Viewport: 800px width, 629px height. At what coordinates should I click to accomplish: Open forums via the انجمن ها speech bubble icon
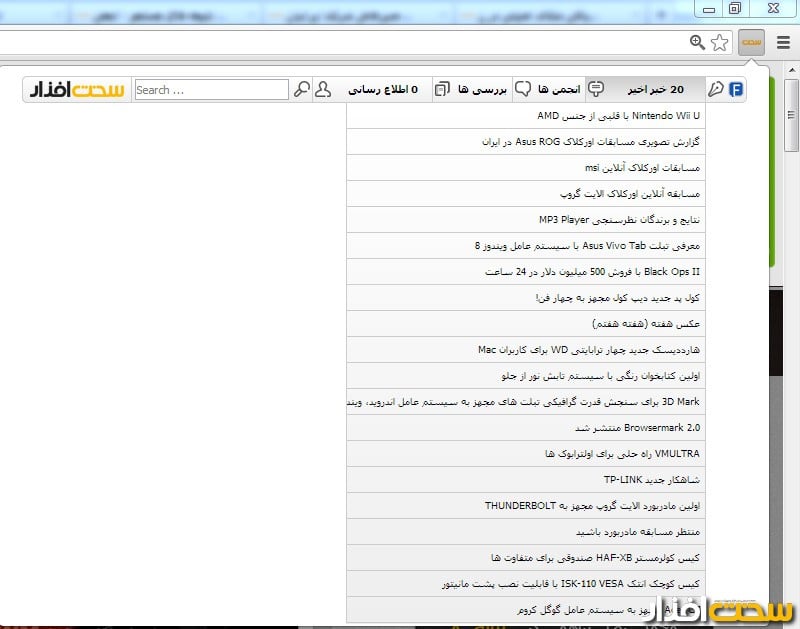[523, 89]
